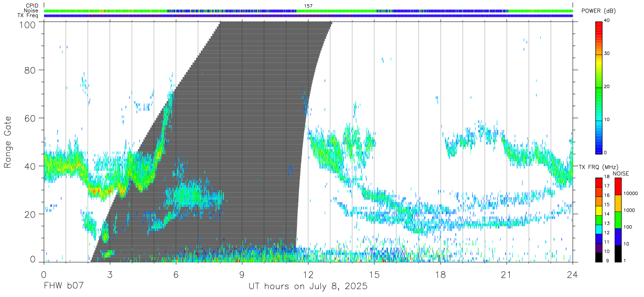Click the "Range Gate" axis title
The width and height of the screenshot is (644, 297).
[8, 142]
